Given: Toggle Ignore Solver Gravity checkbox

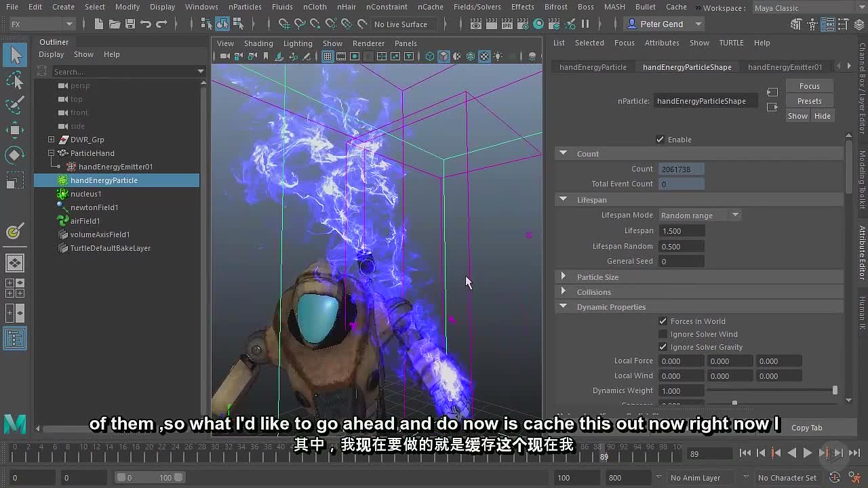Looking at the screenshot, I should coord(663,347).
